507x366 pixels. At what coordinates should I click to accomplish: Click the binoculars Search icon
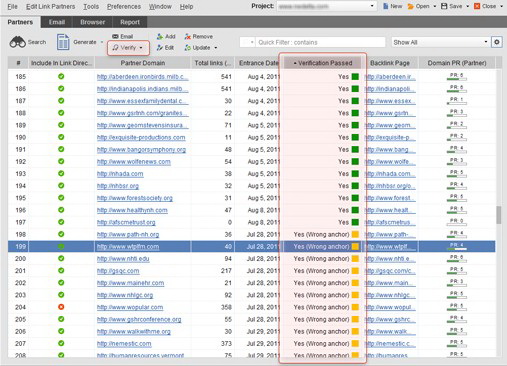tap(17, 42)
